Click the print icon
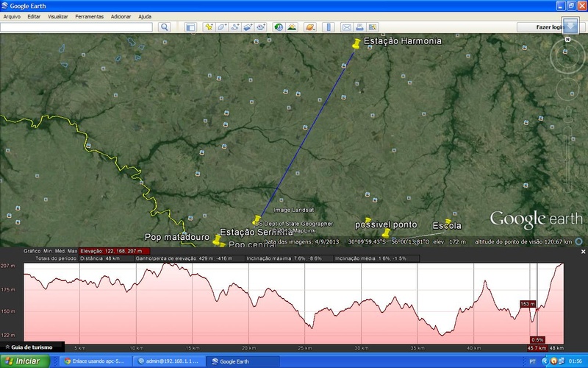 (359, 27)
